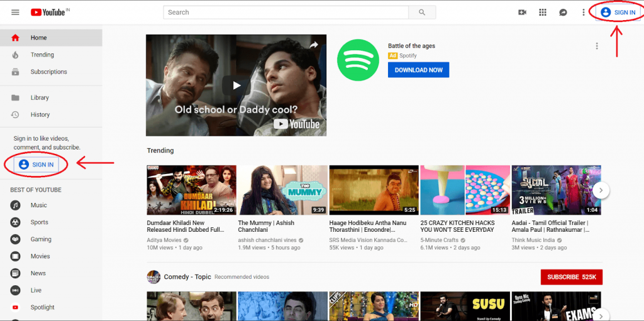Click the Sports ball icon

(x=15, y=222)
